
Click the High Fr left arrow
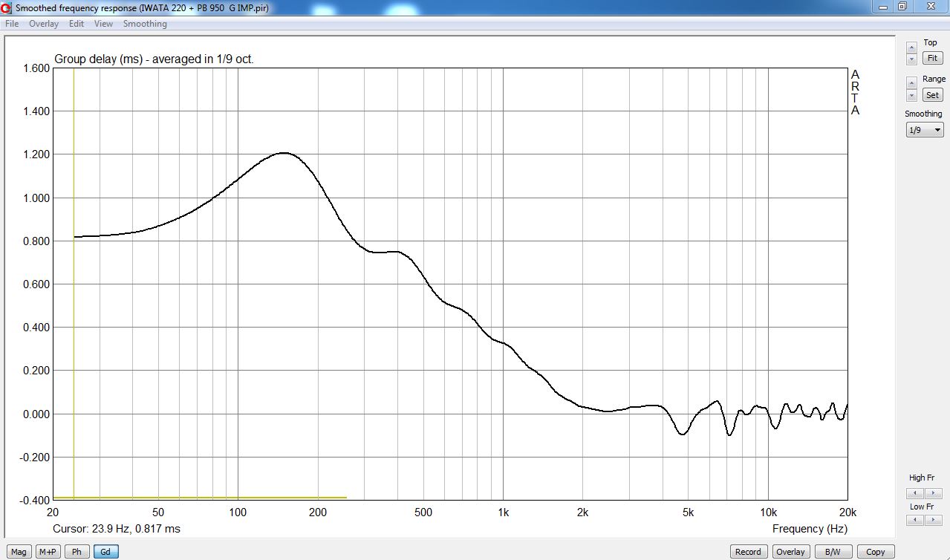point(915,492)
